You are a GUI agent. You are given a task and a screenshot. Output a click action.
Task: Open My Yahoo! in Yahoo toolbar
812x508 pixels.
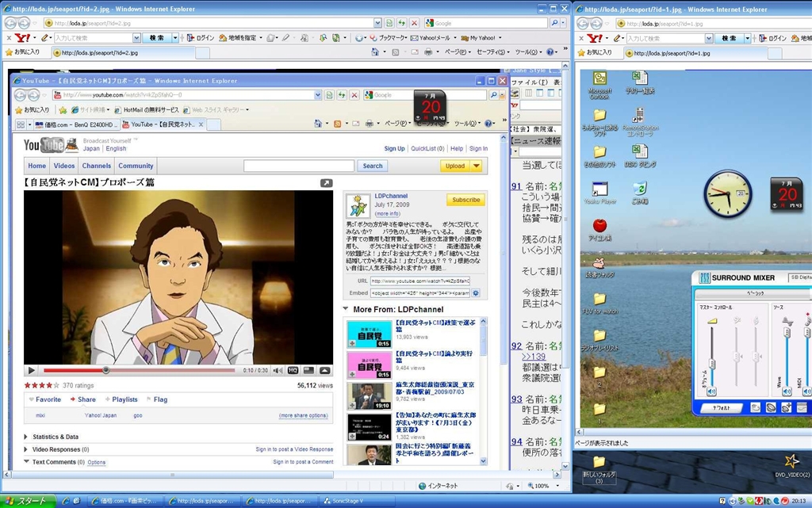click(478, 38)
